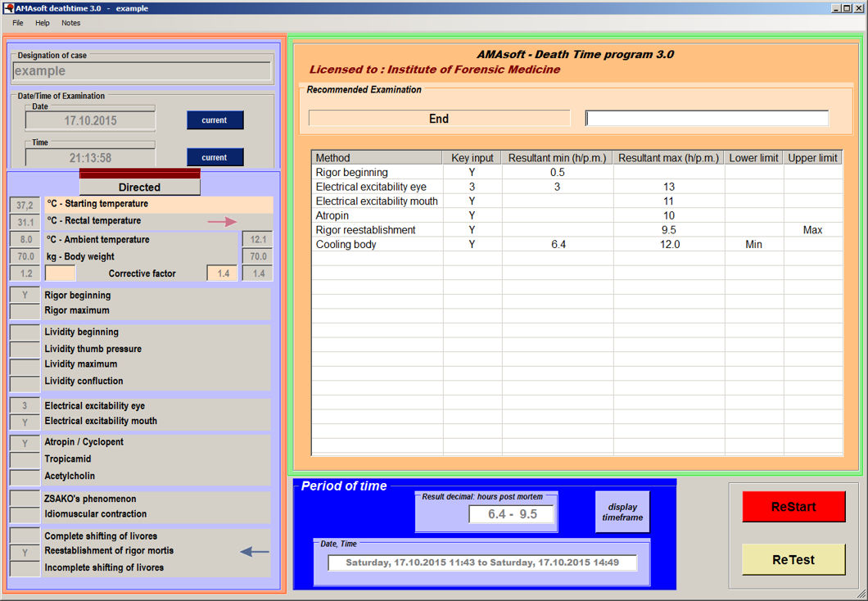
Task: Click the white field next to End
Action: [707, 119]
